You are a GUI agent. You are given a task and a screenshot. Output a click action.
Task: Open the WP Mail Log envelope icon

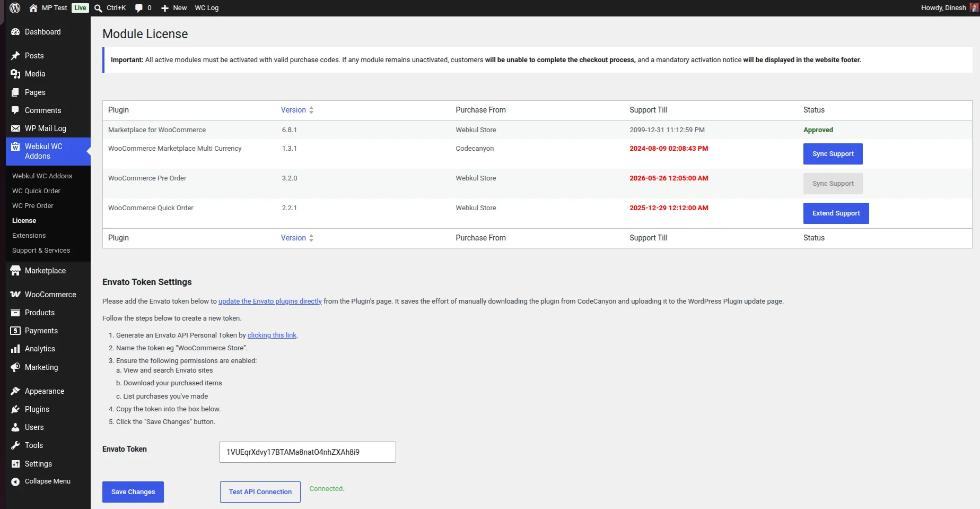point(15,128)
